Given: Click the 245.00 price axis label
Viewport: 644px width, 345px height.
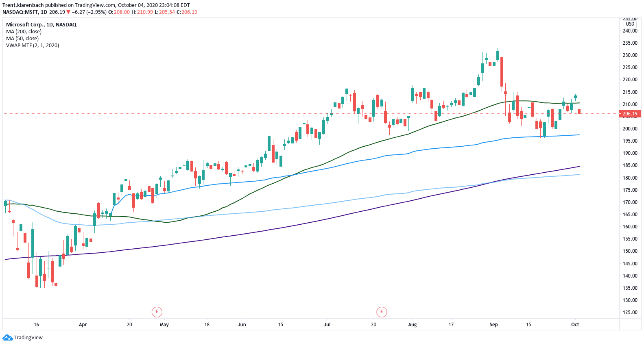Looking at the screenshot, I should click(630, 19).
